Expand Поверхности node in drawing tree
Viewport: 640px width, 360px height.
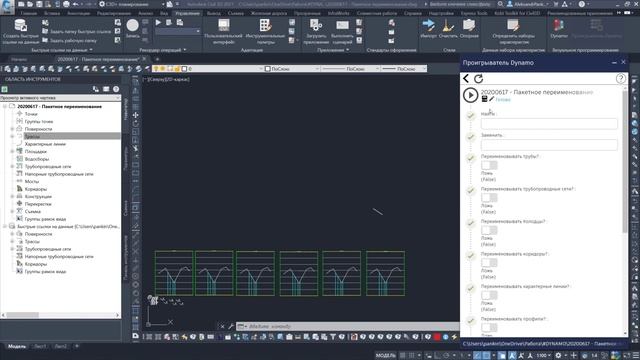pyautogui.click(x=12, y=129)
